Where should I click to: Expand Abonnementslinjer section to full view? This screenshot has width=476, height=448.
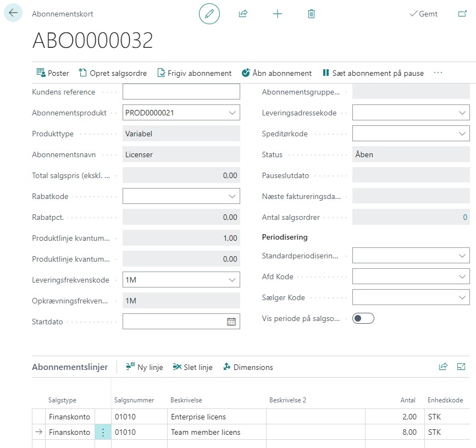pyautogui.click(x=461, y=367)
